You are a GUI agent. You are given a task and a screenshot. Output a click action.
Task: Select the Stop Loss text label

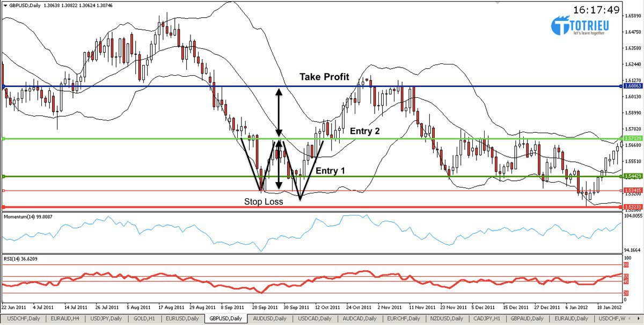point(264,201)
